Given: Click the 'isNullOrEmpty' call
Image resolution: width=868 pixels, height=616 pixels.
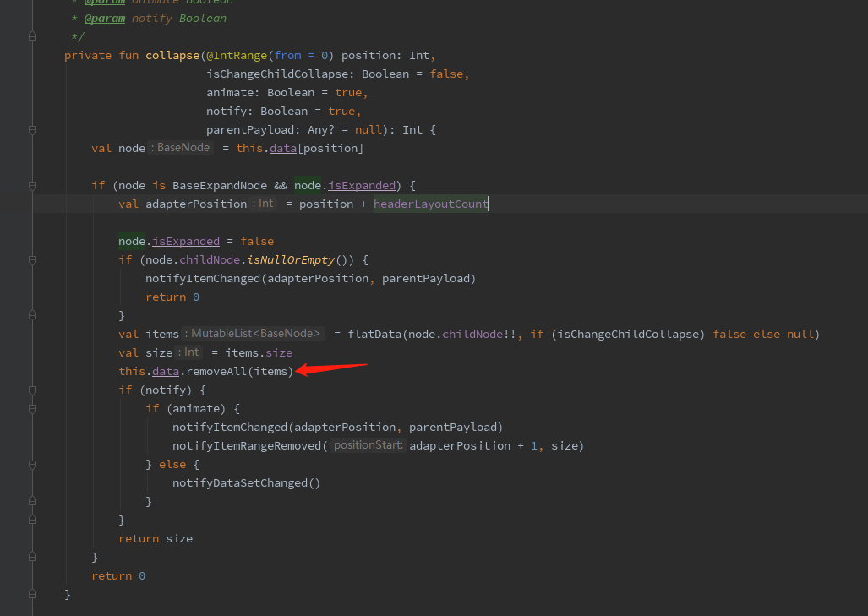Looking at the screenshot, I should [291, 260].
